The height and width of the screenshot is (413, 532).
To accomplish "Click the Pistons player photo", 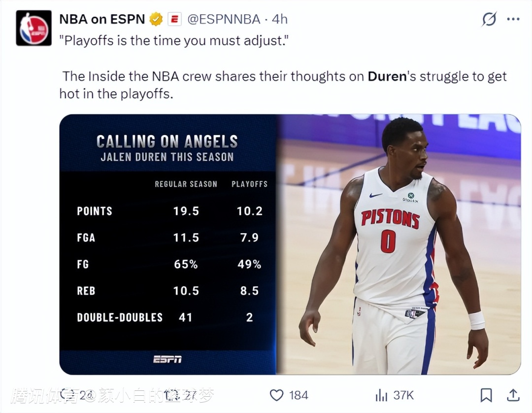I will tap(399, 244).
